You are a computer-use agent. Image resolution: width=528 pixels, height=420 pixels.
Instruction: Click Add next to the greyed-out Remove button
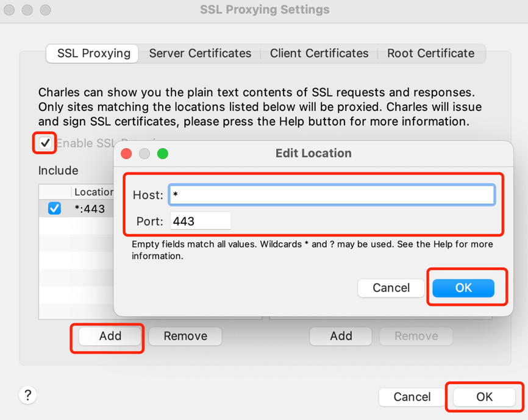(x=341, y=336)
